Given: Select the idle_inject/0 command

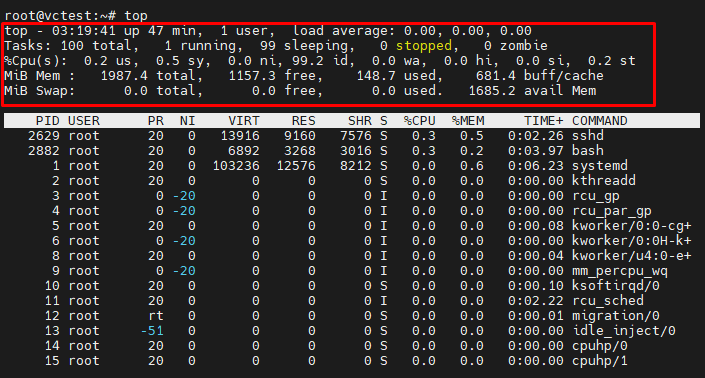Looking at the screenshot, I should (x=623, y=331).
